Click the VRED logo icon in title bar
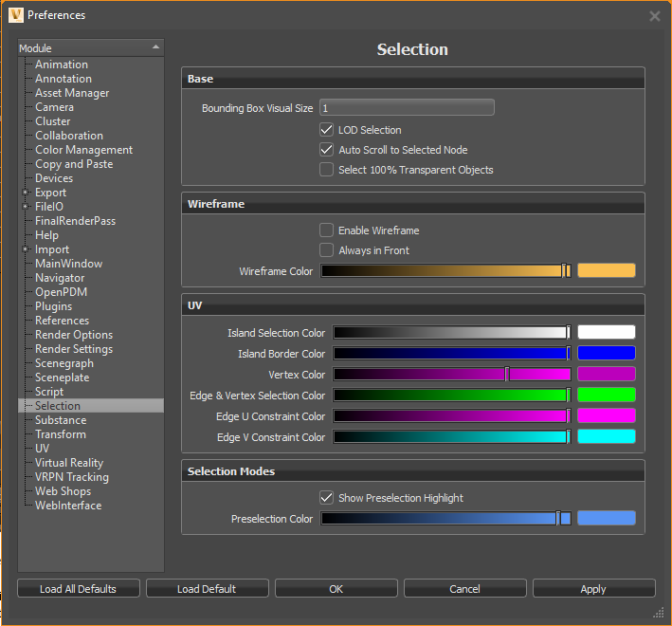Viewport: 672px width, 626px height. tap(15, 15)
